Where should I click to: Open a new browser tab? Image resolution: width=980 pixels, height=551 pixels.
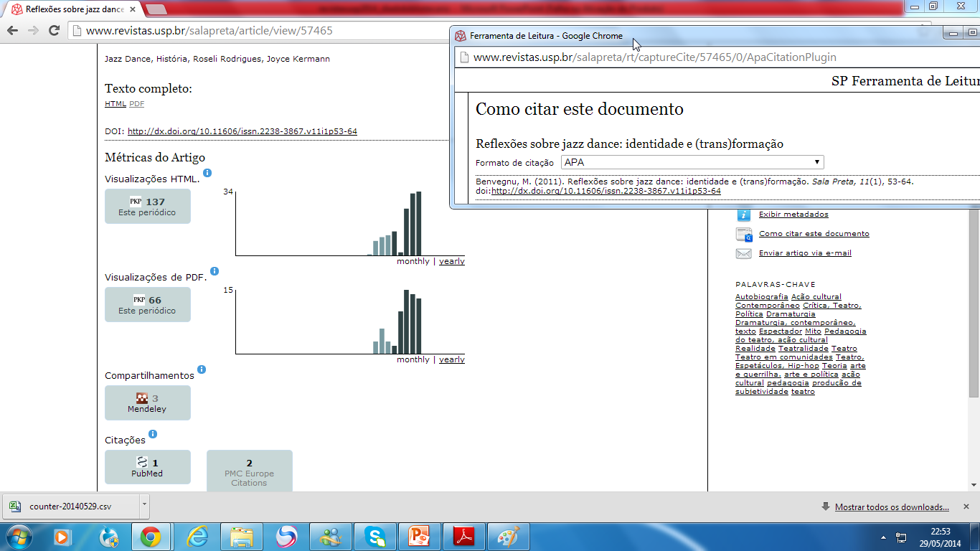(x=156, y=9)
